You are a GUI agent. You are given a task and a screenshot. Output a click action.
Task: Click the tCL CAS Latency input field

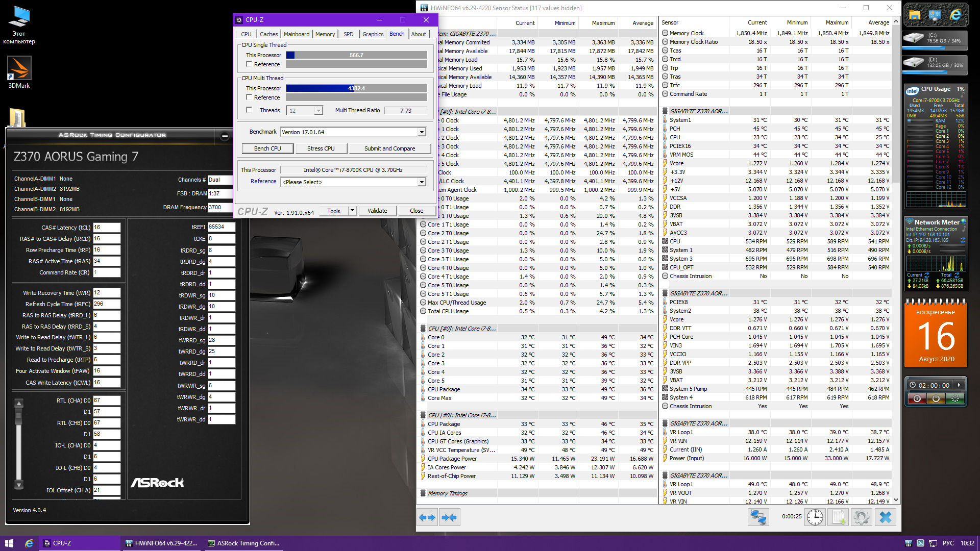(x=106, y=228)
